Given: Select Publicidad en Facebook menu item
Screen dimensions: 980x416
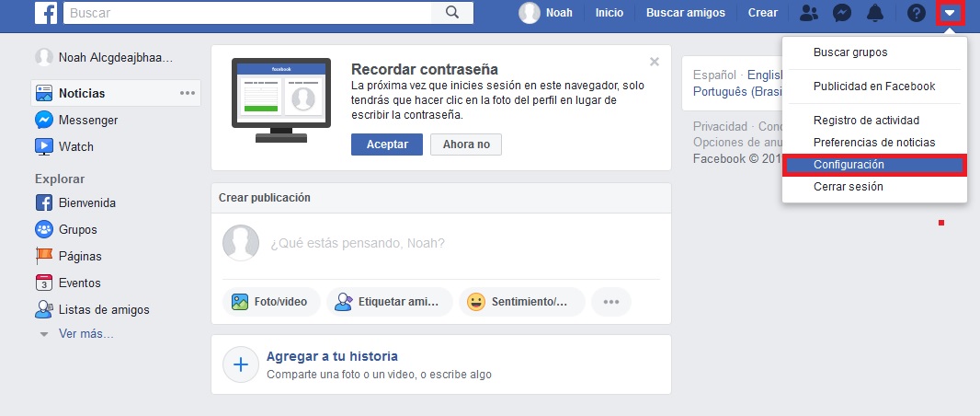Looking at the screenshot, I should point(874,87).
